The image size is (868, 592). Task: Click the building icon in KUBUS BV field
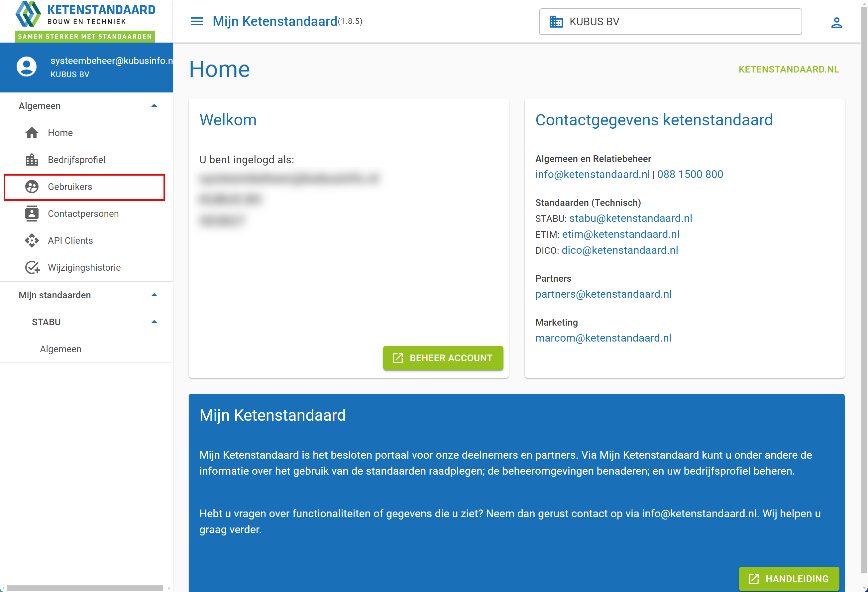(x=556, y=22)
